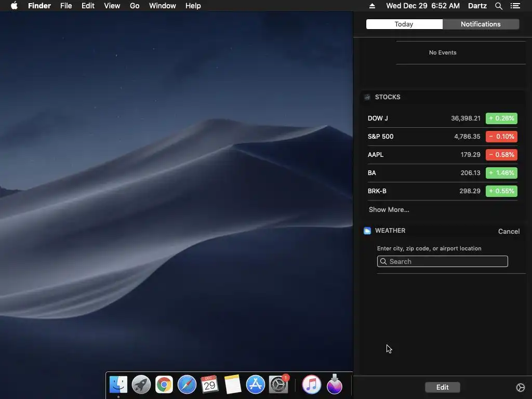Open the macOS installer icon in Dock
This screenshot has width=532, height=399.
click(x=335, y=384)
